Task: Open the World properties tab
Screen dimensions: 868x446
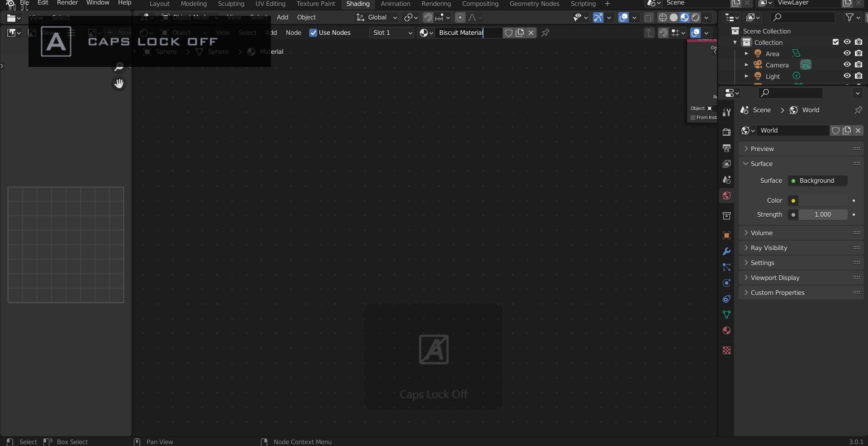Action: click(726, 195)
